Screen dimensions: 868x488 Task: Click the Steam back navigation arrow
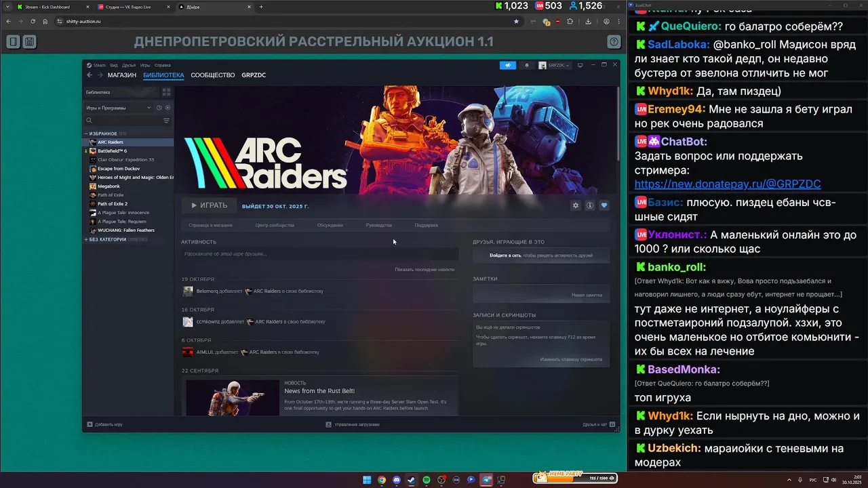tap(89, 75)
